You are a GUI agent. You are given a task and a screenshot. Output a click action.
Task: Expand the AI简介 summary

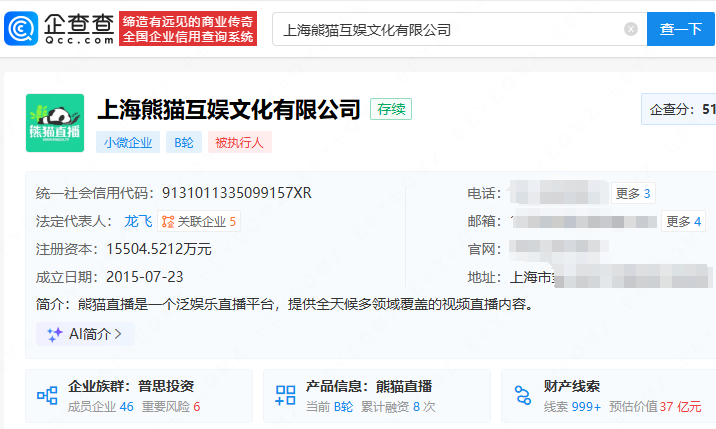[x=85, y=334]
